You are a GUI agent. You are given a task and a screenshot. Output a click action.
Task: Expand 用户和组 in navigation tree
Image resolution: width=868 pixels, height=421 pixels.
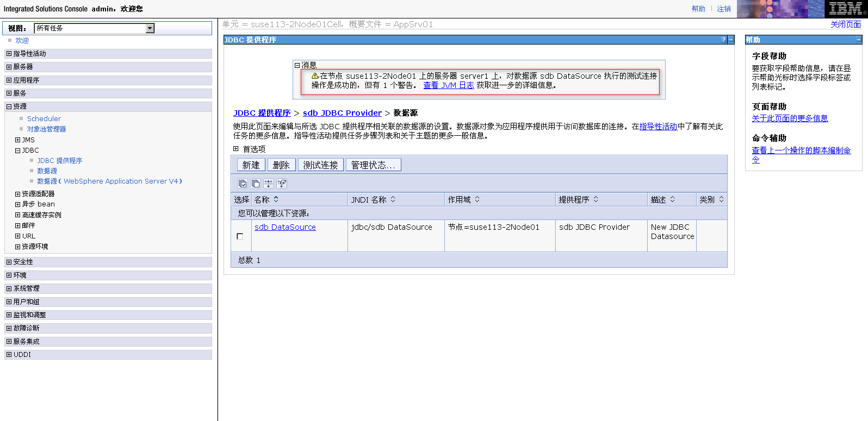point(9,302)
